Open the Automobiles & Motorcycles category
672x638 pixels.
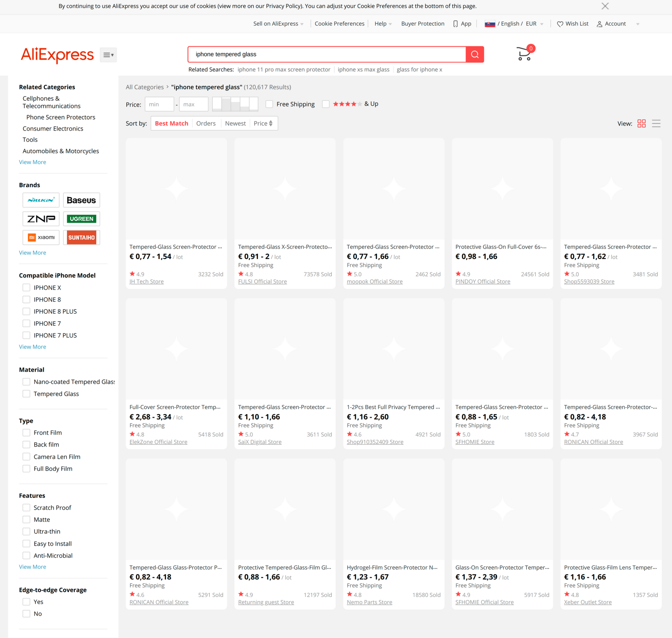pyautogui.click(x=60, y=151)
